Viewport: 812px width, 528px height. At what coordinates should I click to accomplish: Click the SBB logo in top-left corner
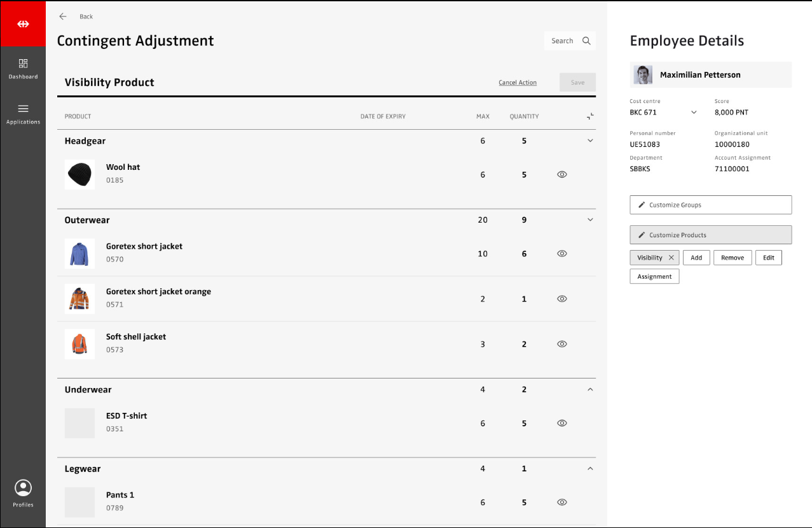(x=23, y=24)
